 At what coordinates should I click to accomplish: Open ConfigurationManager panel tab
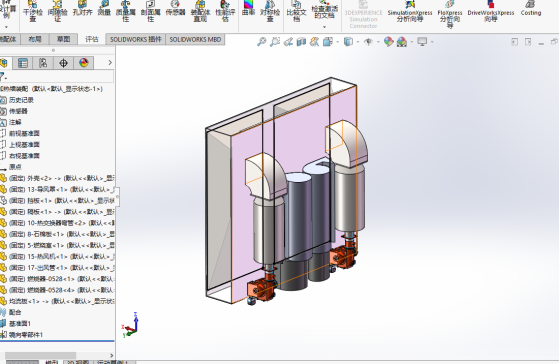[43, 63]
